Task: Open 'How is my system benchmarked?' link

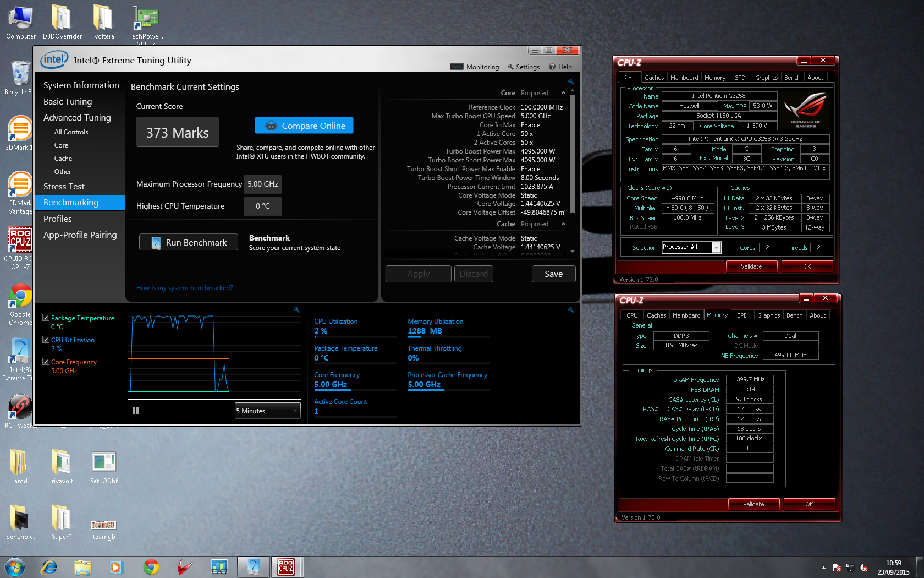Action: click(x=184, y=288)
